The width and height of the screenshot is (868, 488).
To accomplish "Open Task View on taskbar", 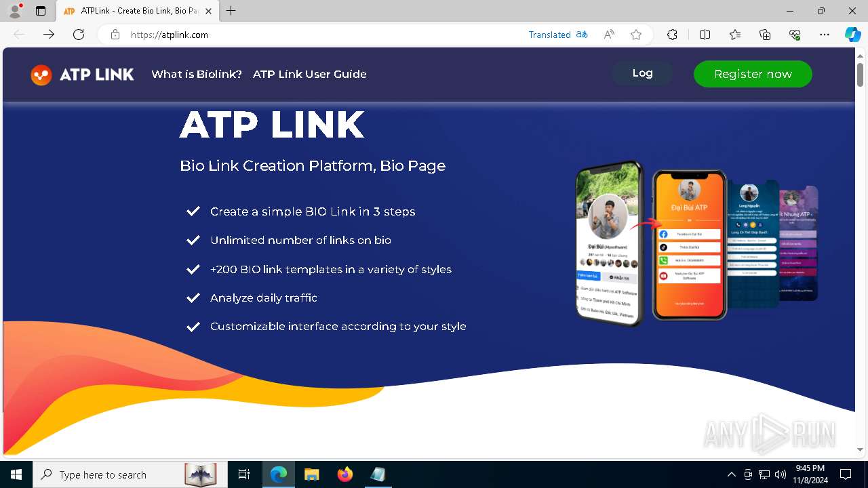I will tap(244, 474).
